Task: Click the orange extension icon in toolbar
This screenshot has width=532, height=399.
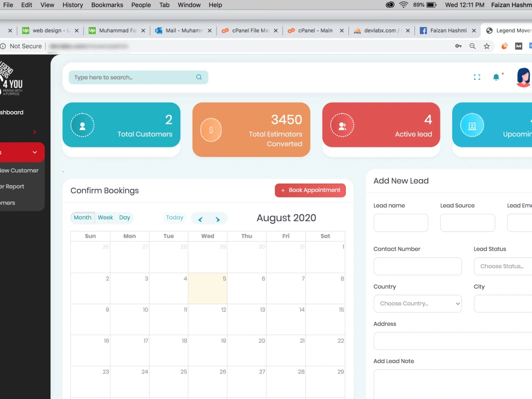Action: point(504,46)
